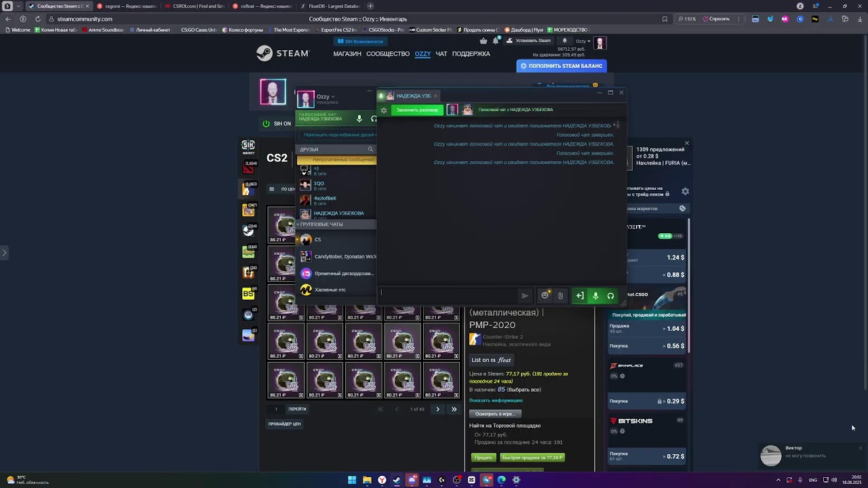Open МАГАЗИН in Steam navigation
The width and height of the screenshot is (868, 488).
click(347, 54)
